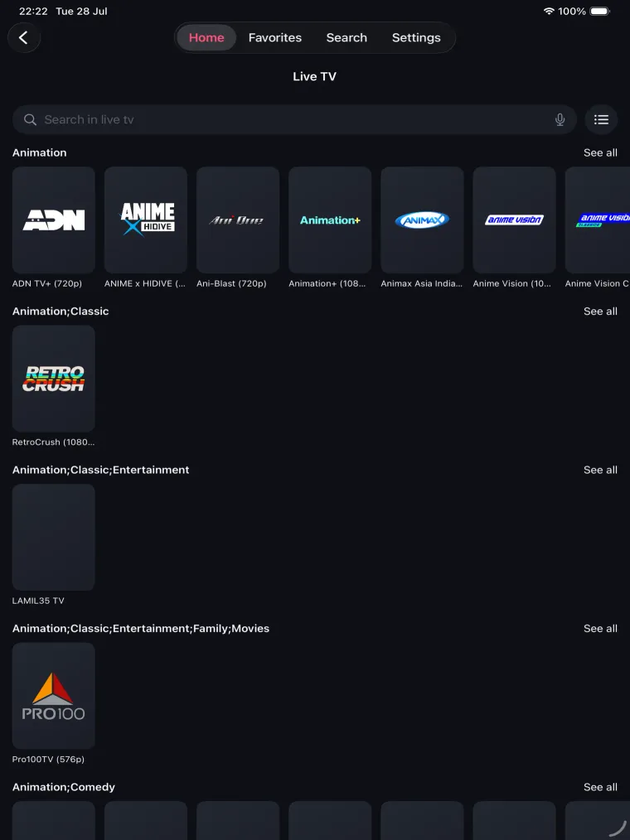Screen dimensions: 630x840
Task: Open LAMIL35 TV blank channel card
Action: [x=54, y=538]
